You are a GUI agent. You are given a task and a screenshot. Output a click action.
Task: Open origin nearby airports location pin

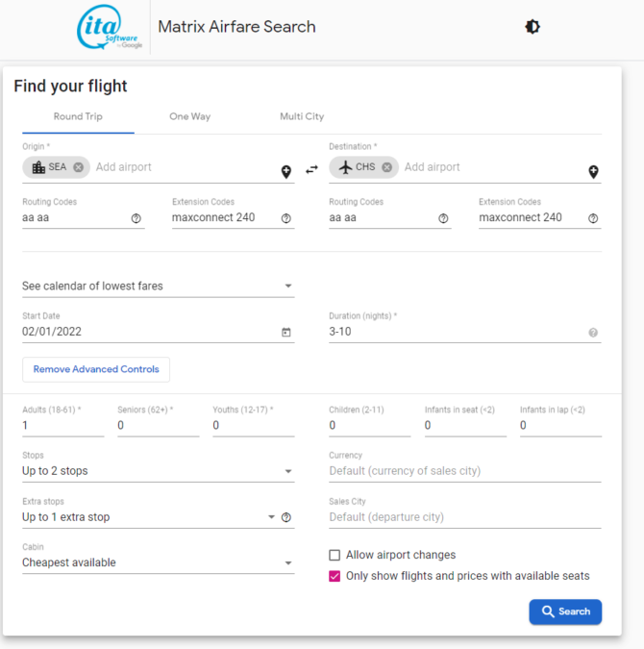286,172
